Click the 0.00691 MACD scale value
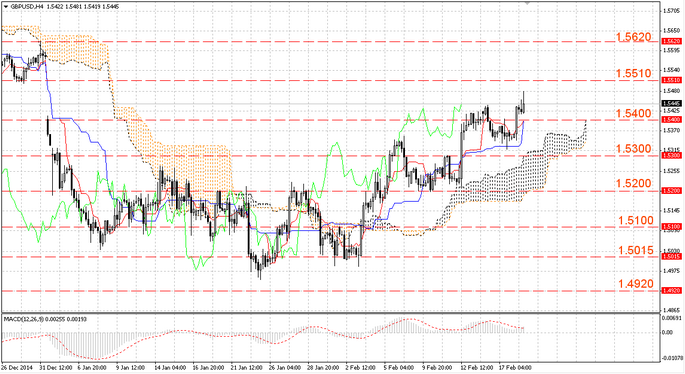 pyautogui.click(x=671, y=318)
